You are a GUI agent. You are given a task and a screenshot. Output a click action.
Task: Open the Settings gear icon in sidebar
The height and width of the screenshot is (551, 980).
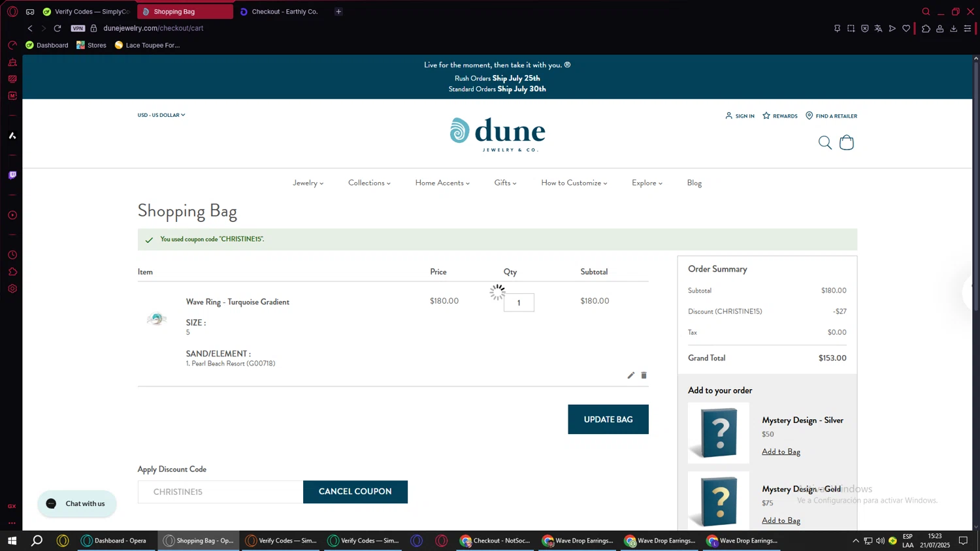point(12,289)
